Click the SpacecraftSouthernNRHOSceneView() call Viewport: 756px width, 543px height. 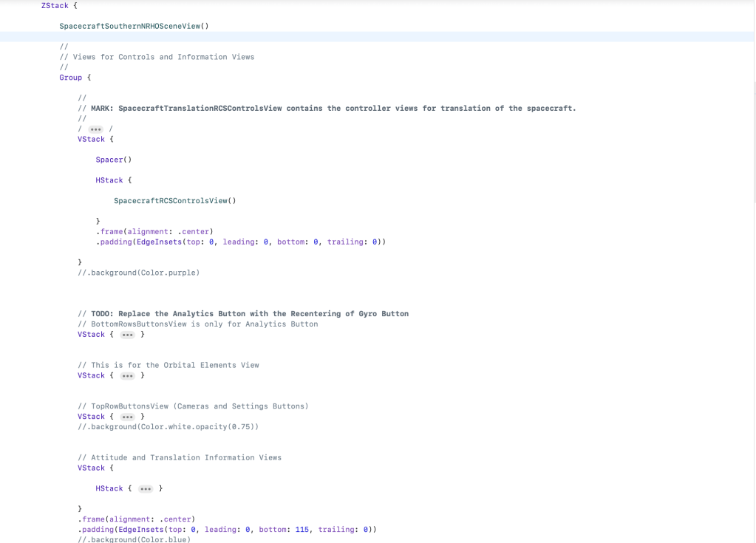[134, 26]
